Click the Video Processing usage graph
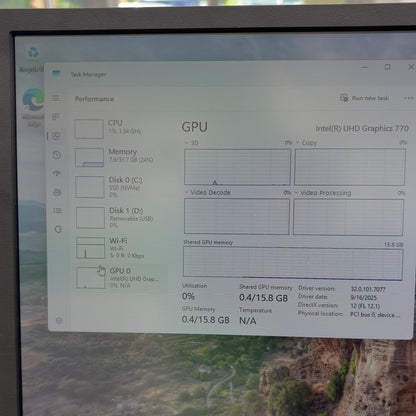The image size is (416, 416). (x=348, y=217)
